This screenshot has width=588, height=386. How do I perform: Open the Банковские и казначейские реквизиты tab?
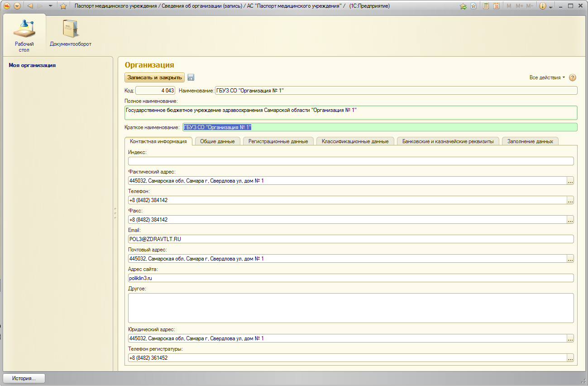(448, 141)
